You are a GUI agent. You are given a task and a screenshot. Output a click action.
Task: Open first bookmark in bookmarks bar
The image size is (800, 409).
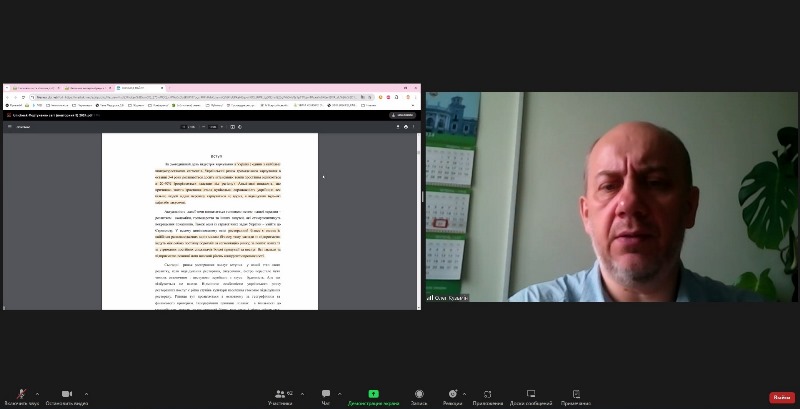point(13,105)
